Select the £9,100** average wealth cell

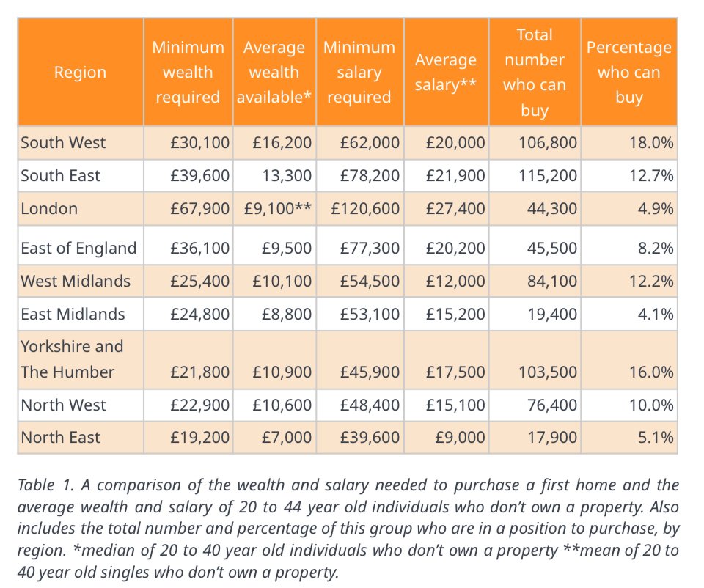[278, 209]
